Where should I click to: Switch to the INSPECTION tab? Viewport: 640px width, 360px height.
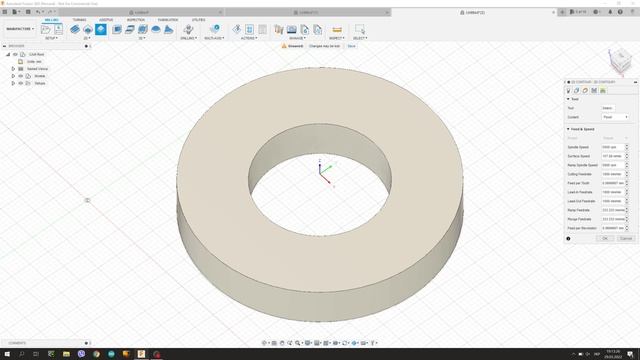136,20
